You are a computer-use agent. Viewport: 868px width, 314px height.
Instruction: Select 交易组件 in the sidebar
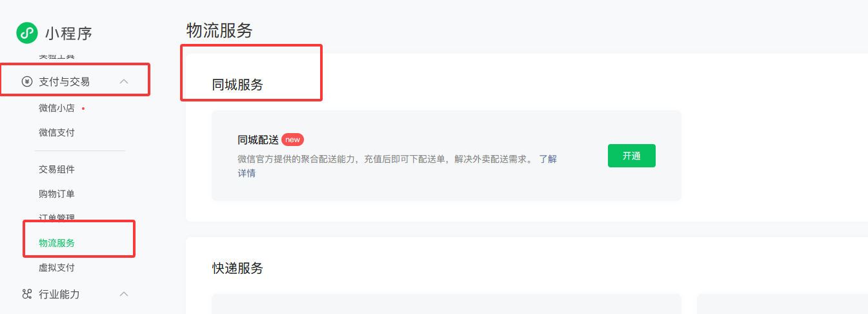point(57,169)
